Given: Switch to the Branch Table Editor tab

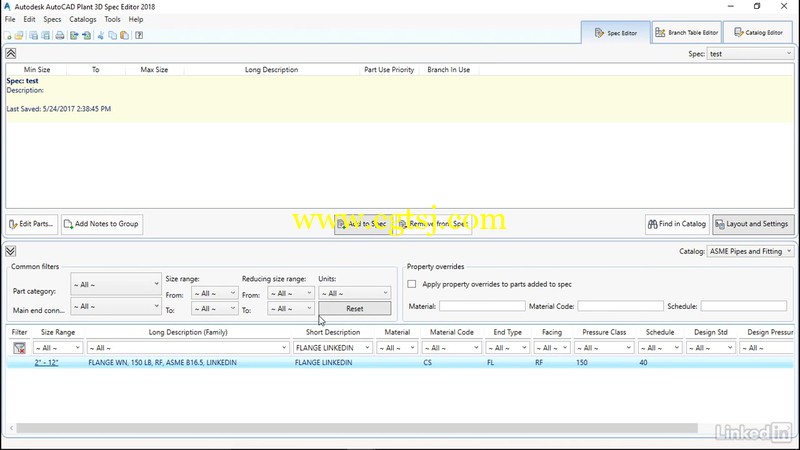Looking at the screenshot, I should [x=687, y=33].
